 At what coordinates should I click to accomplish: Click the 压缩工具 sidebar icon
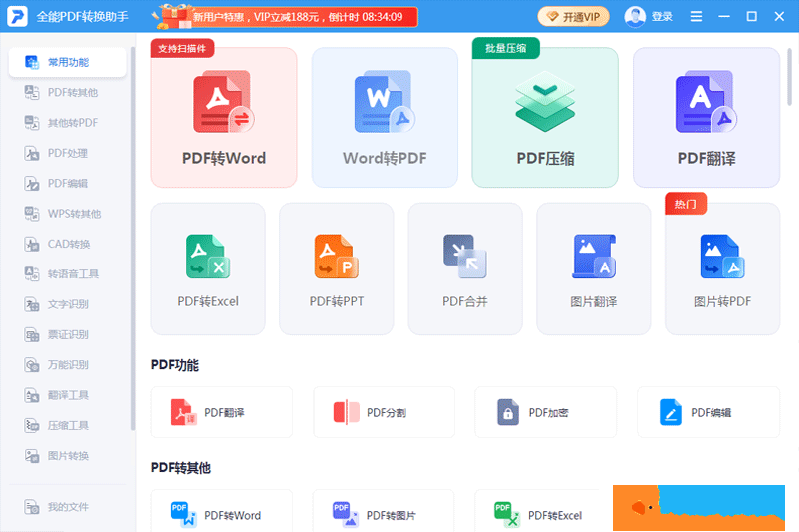(x=32, y=425)
